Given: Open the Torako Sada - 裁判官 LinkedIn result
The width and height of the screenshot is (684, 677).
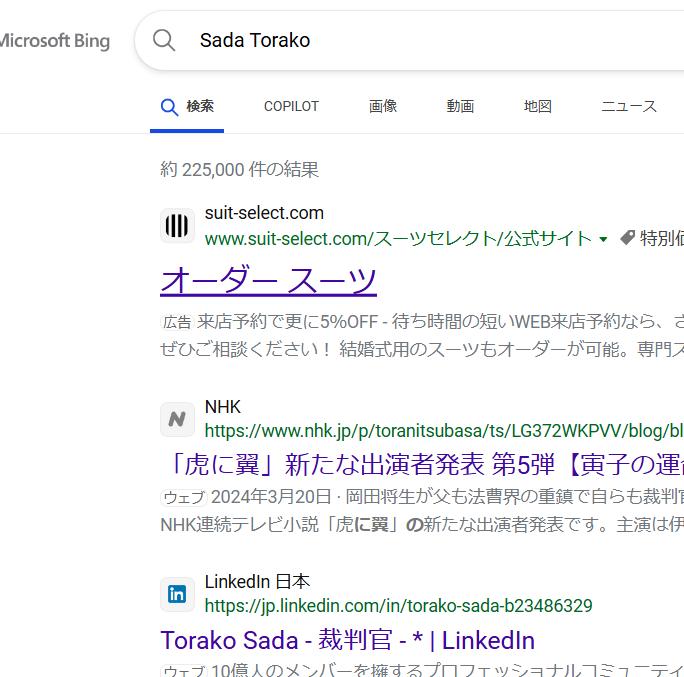Looking at the screenshot, I should [x=347, y=640].
